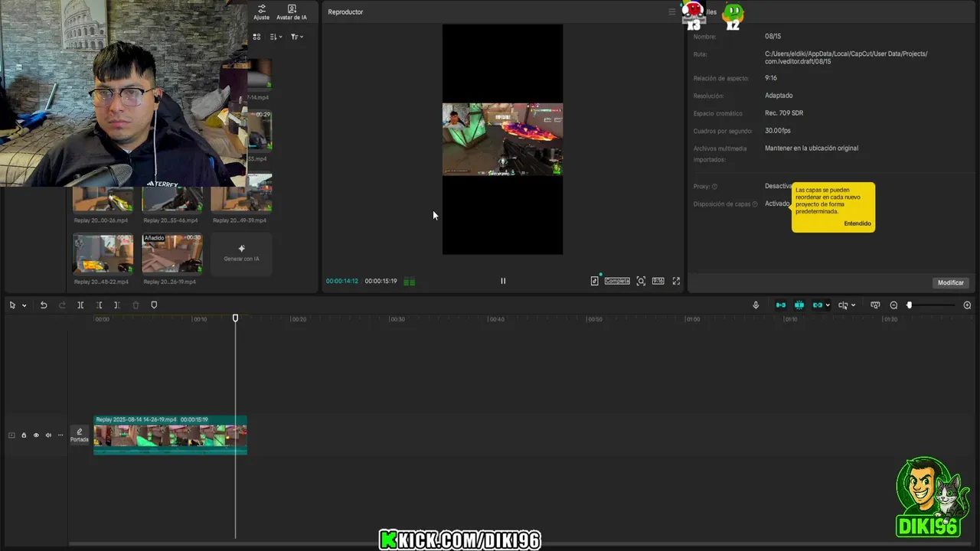Lock the main video track
Screen dimensions: 980x551
pyautogui.click(x=24, y=435)
